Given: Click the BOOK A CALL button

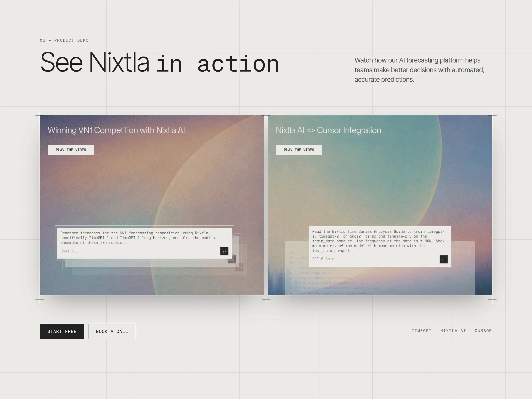Looking at the screenshot, I should (x=112, y=331).
